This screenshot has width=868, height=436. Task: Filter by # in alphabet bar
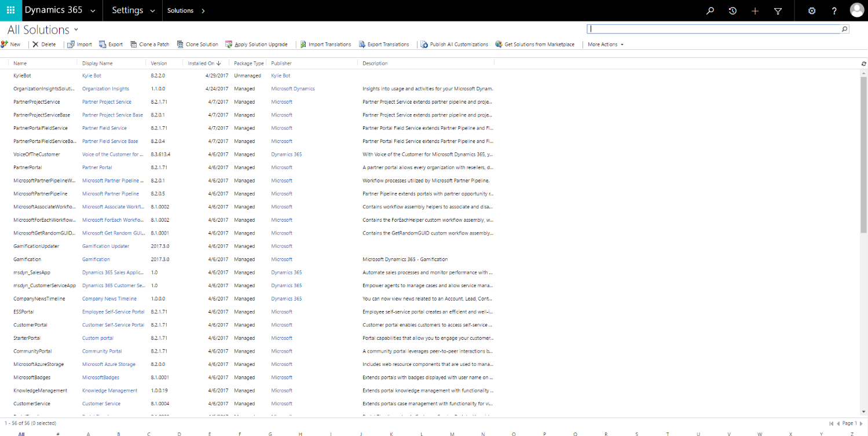pos(57,433)
